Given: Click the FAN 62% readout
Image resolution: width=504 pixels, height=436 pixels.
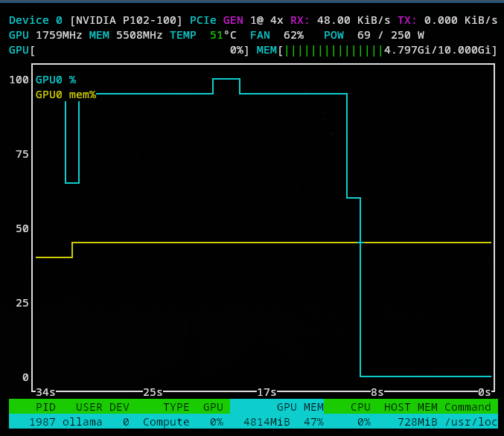Looking at the screenshot, I should pos(277,35).
